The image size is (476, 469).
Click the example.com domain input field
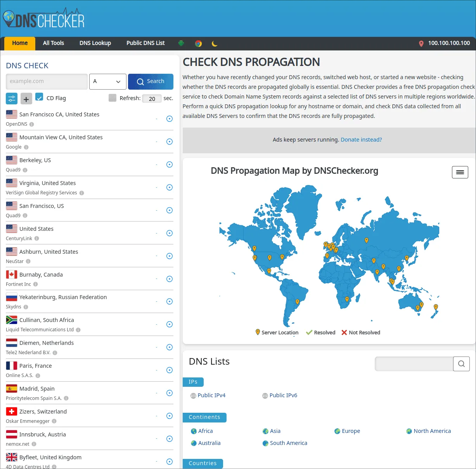[46, 81]
